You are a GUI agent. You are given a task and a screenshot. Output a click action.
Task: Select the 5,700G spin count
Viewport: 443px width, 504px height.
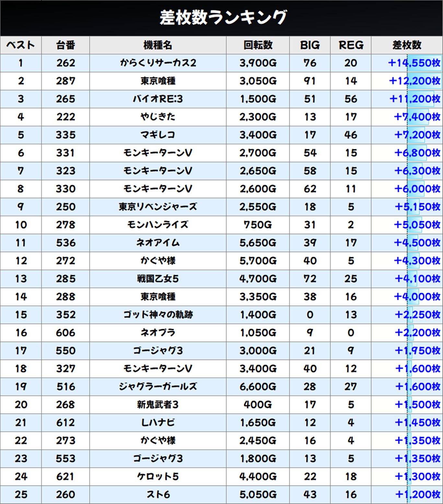click(x=258, y=261)
